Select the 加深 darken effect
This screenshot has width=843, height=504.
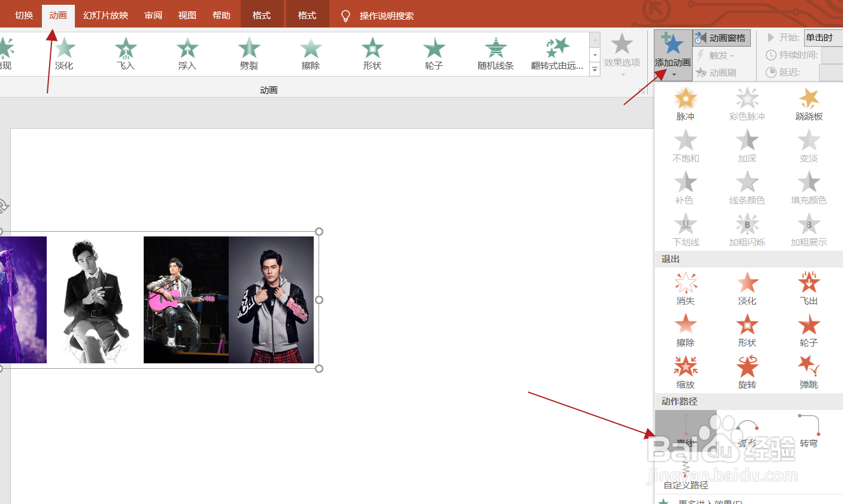(x=747, y=146)
